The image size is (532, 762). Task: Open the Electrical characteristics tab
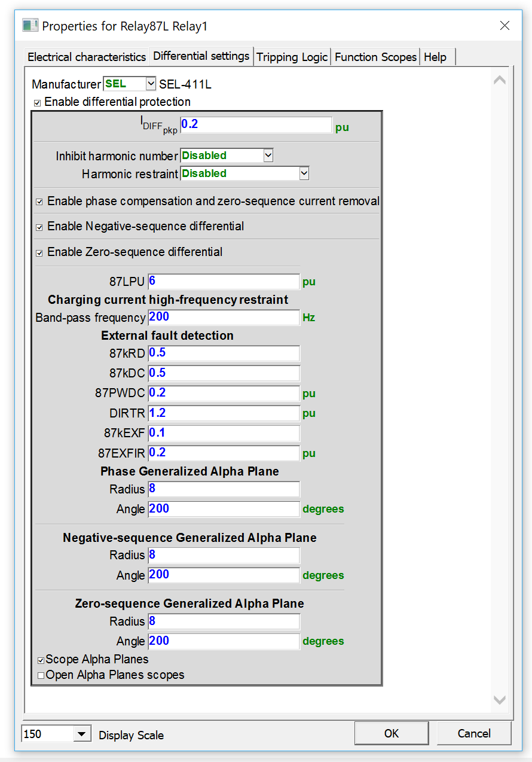[x=85, y=56]
